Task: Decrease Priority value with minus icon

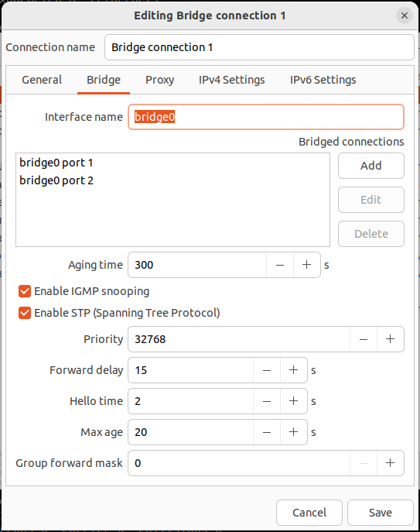Action: tap(364, 339)
